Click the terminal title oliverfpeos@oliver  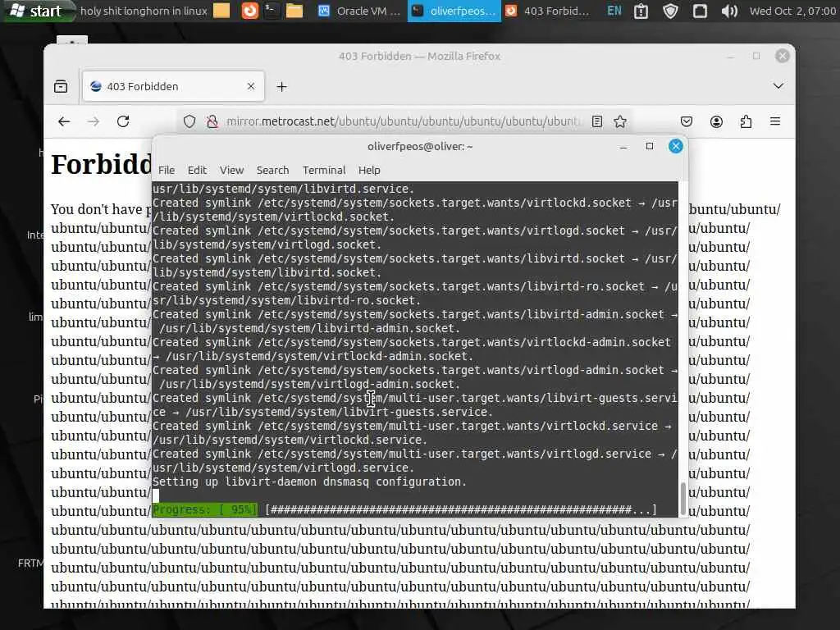(420, 146)
